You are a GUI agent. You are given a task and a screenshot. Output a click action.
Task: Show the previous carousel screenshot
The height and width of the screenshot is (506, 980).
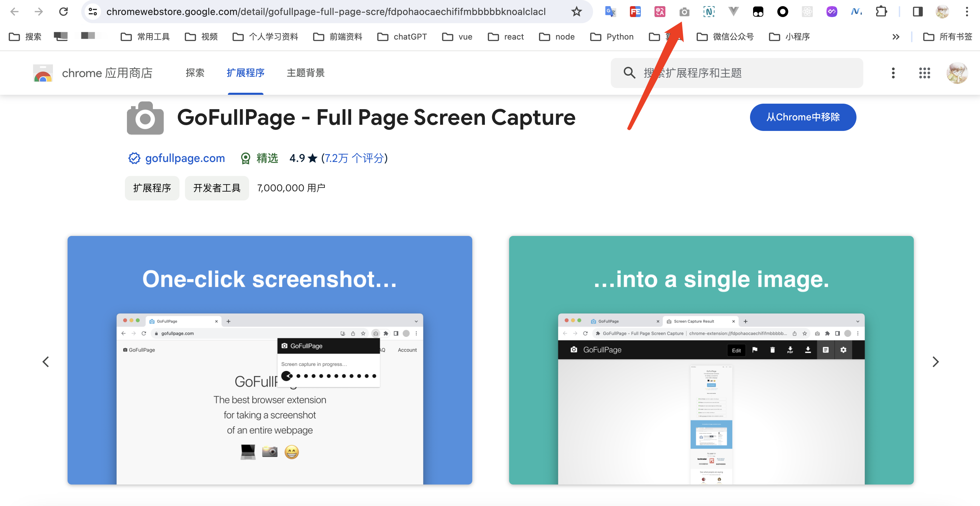[46, 361]
